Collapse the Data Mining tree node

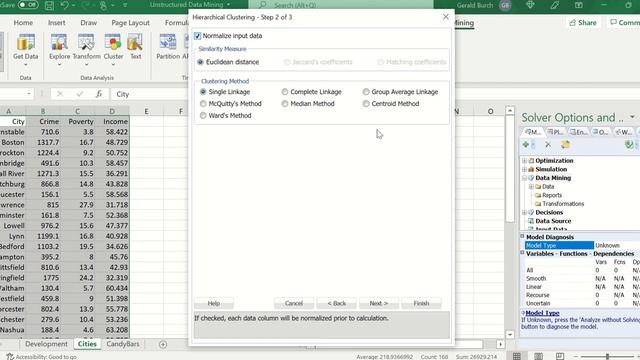coord(524,178)
